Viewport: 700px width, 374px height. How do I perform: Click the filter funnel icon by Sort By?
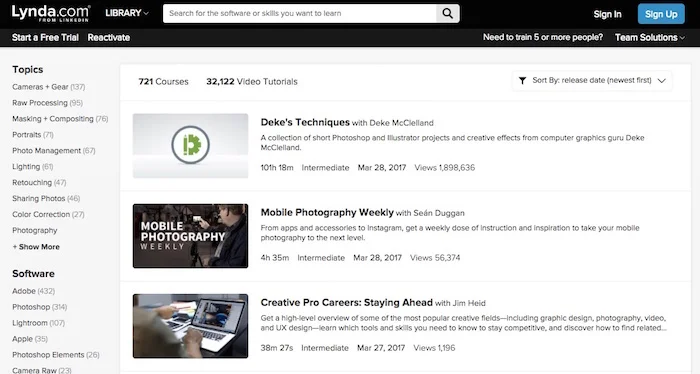coord(522,81)
